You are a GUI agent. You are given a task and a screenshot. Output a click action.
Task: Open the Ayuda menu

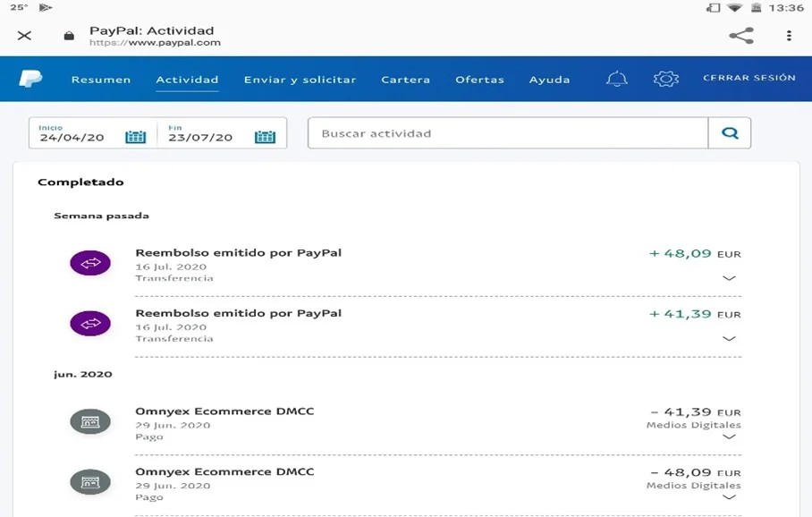549,80
